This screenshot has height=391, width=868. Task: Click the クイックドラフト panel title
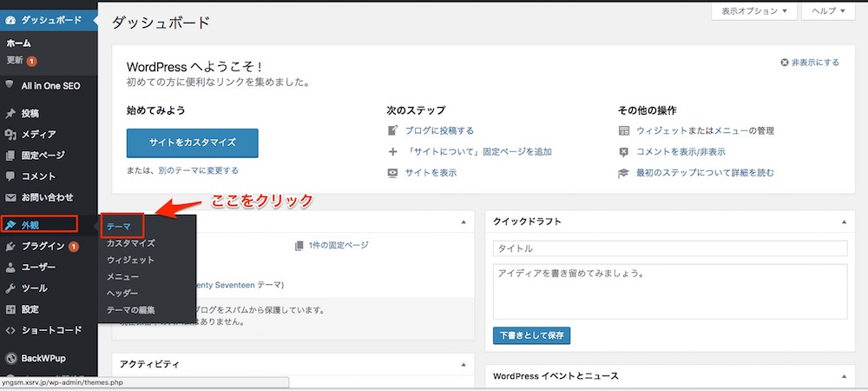click(527, 222)
